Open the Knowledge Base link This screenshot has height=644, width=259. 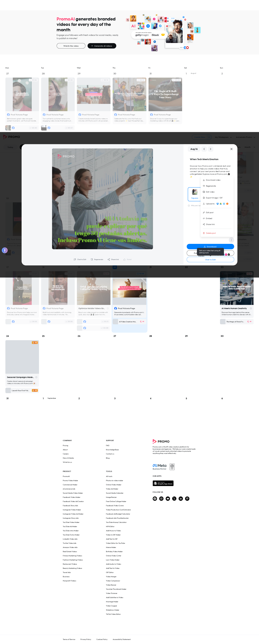112,450
